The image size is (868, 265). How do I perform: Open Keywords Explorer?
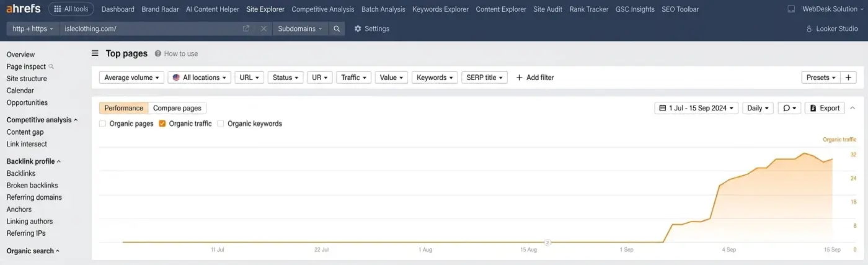click(441, 9)
